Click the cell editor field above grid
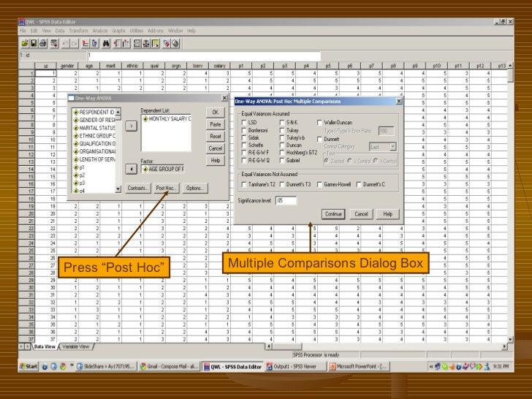The image size is (532, 399). pos(204,56)
